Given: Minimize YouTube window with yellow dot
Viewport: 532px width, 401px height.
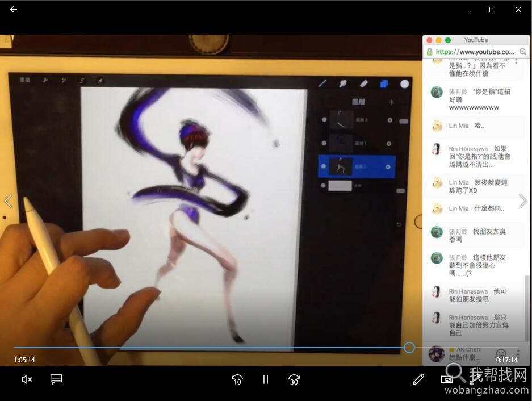Looking at the screenshot, I should (x=438, y=40).
